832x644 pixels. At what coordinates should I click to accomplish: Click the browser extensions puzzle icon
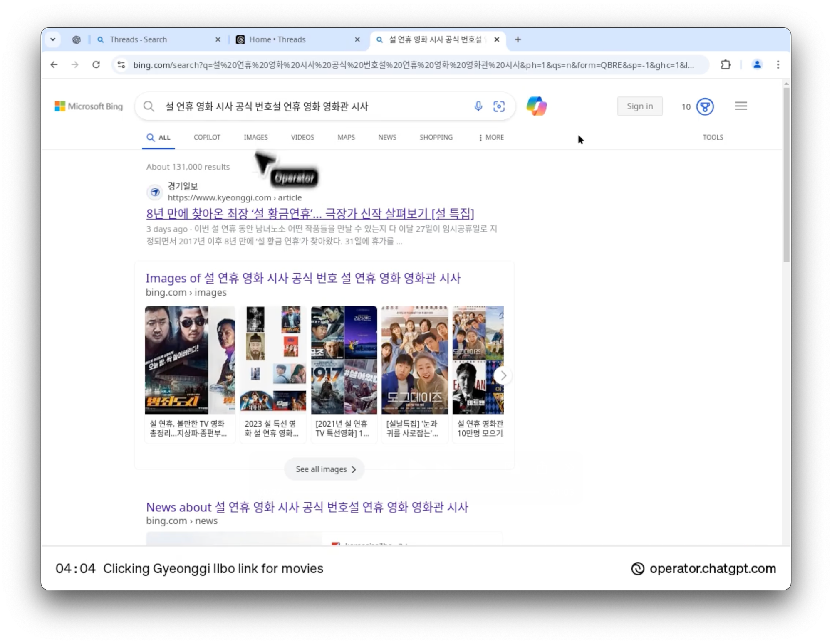tap(726, 65)
